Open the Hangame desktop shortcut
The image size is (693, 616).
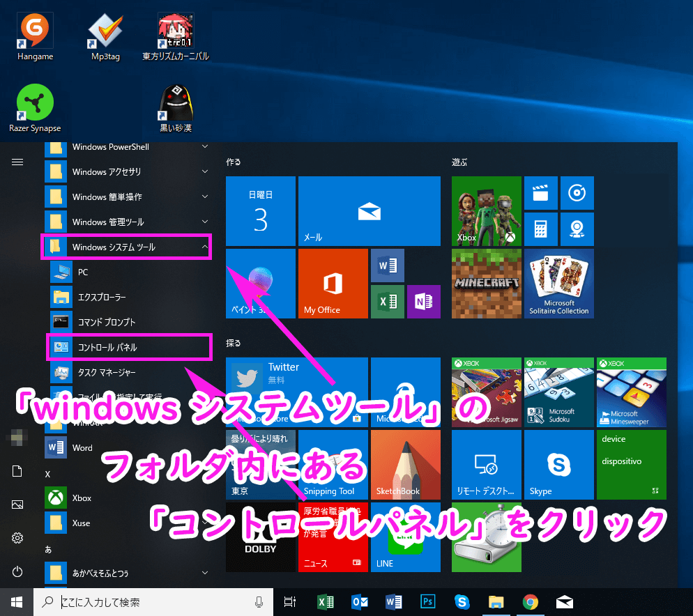(35, 37)
